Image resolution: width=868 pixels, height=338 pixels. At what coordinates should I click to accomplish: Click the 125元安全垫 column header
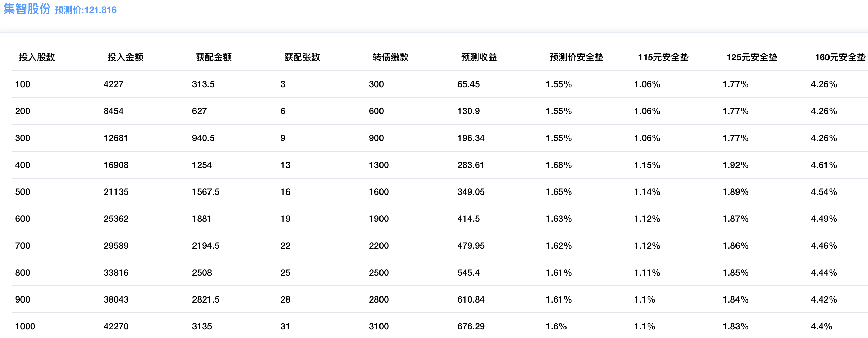pyautogui.click(x=752, y=57)
